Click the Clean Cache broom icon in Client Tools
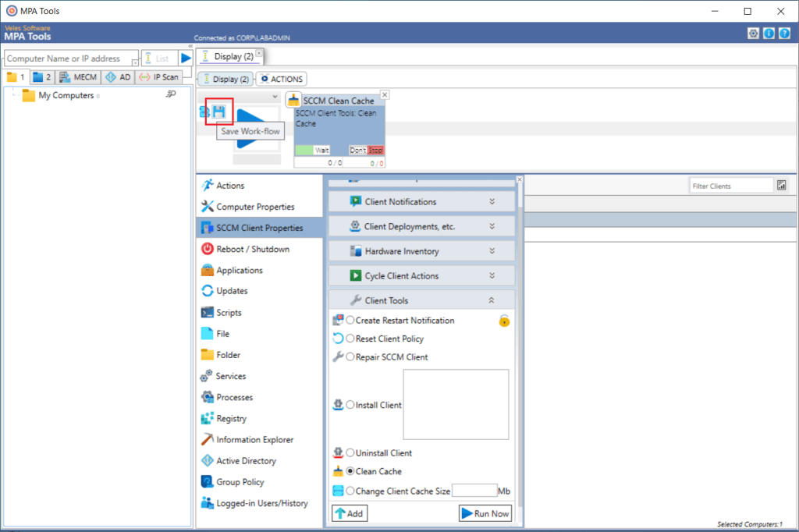The height and width of the screenshot is (532, 799). click(x=338, y=471)
